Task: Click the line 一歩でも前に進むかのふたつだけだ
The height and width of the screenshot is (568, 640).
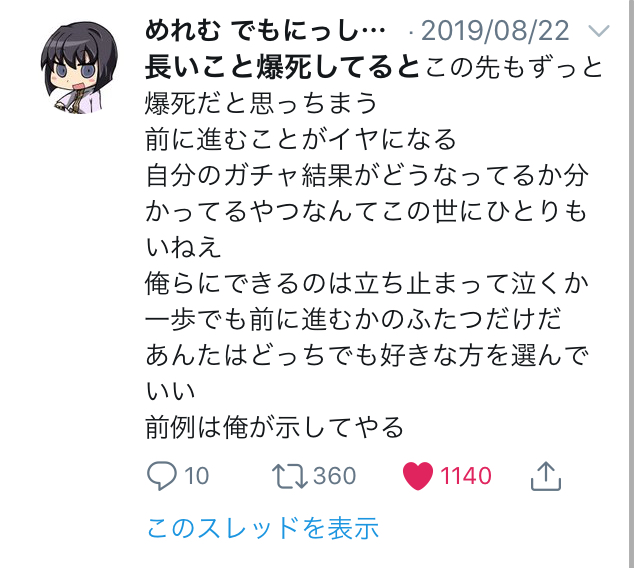Action: coord(353,320)
